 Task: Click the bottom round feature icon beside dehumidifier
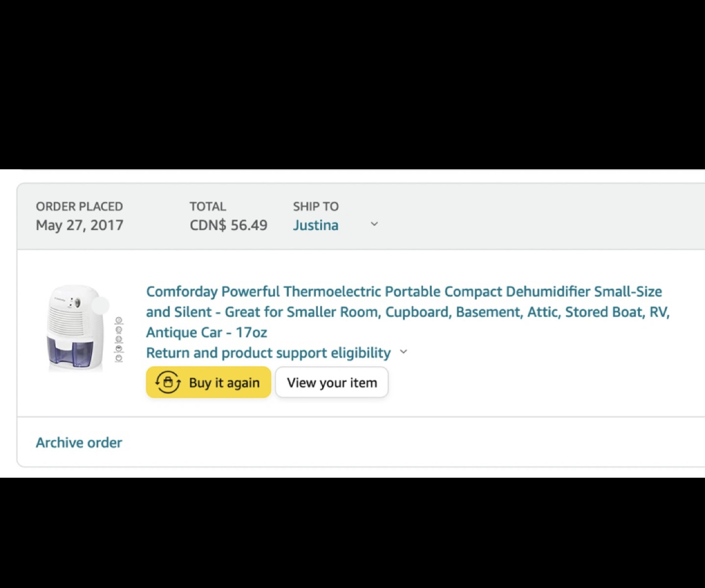pyautogui.click(x=118, y=358)
